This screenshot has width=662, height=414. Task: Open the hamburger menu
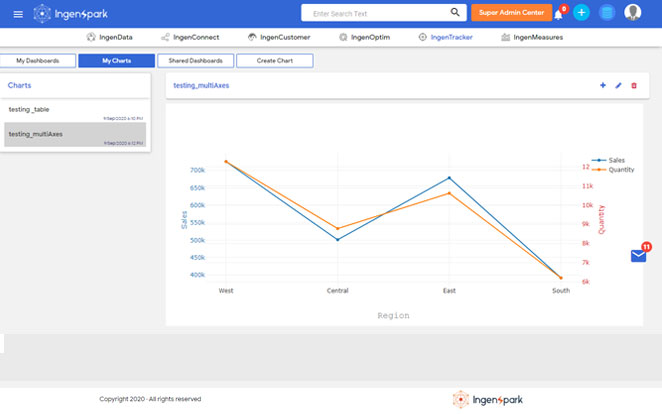pyautogui.click(x=18, y=13)
